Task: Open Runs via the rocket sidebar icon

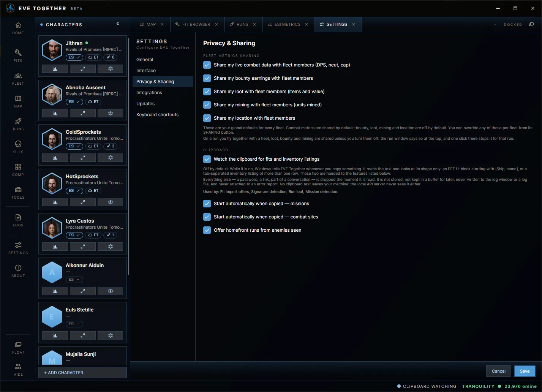Action: (x=18, y=124)
